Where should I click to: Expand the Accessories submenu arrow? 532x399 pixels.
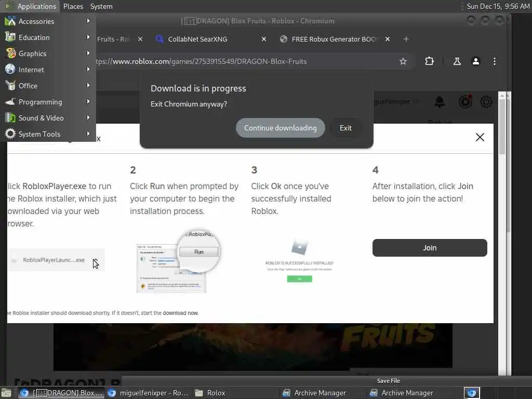(88, 21)
